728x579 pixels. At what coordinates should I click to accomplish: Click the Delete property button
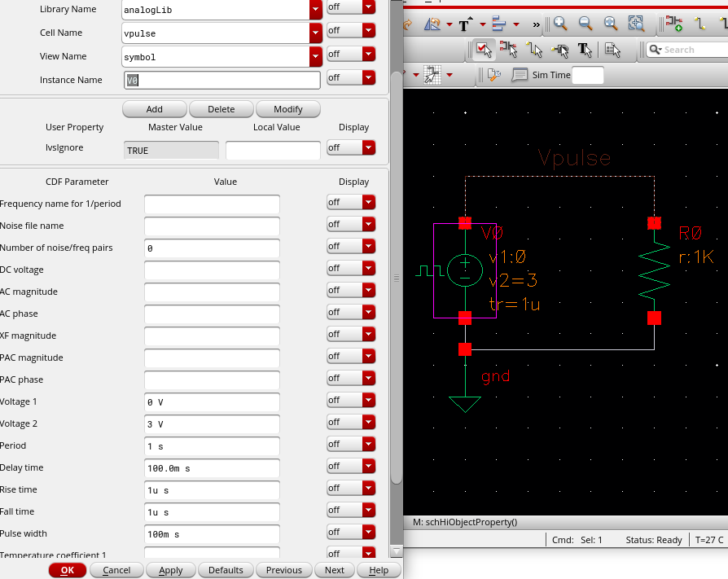pos(221,109)
